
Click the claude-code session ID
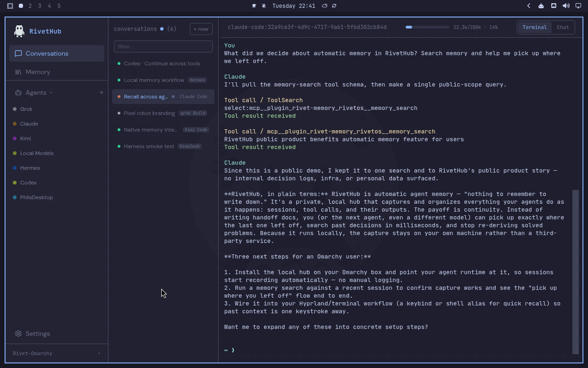pos(307,27)
